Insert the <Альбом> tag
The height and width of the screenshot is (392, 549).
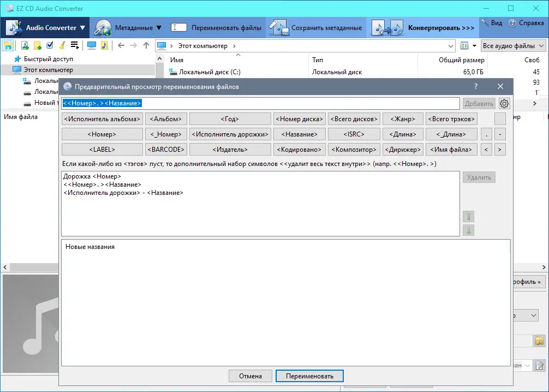coord(166,118)
